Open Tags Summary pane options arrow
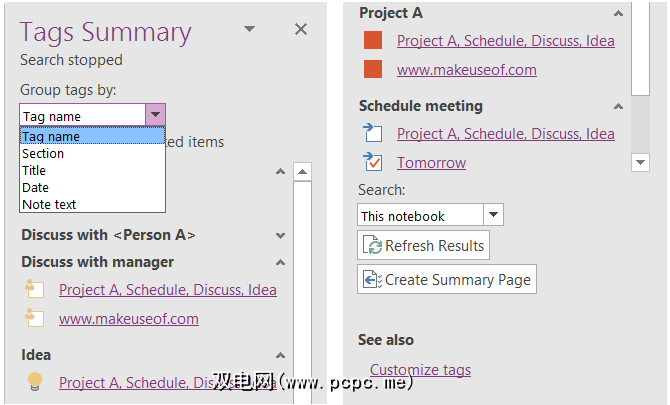This screenshot has width=670, height=405. pos(250,29)
